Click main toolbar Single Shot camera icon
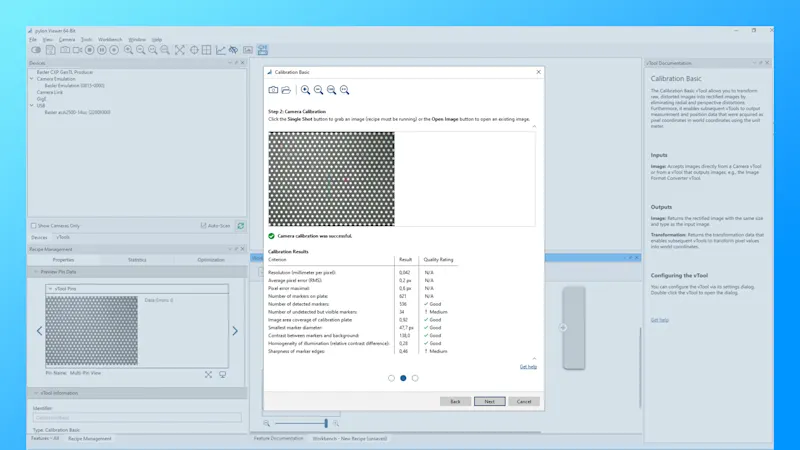Image resolution: width=800 pixels, height=450 pixels. [x=65, y=50]
